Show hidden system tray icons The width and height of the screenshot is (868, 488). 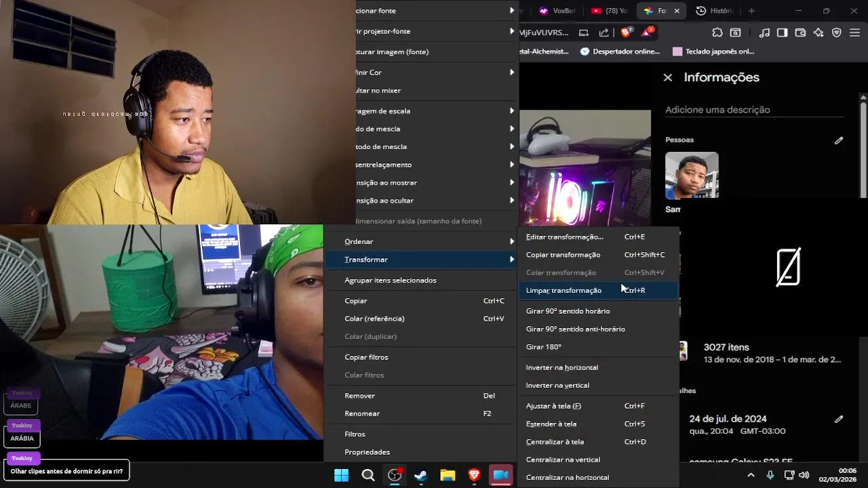point(751,475)
